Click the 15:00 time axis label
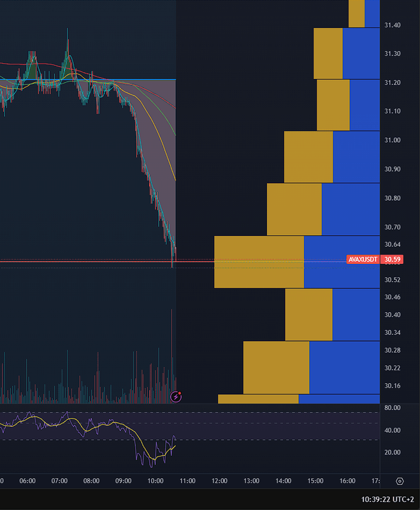This screenshot has height=510, width=420. pyautogui.click(x=315, y=481)
